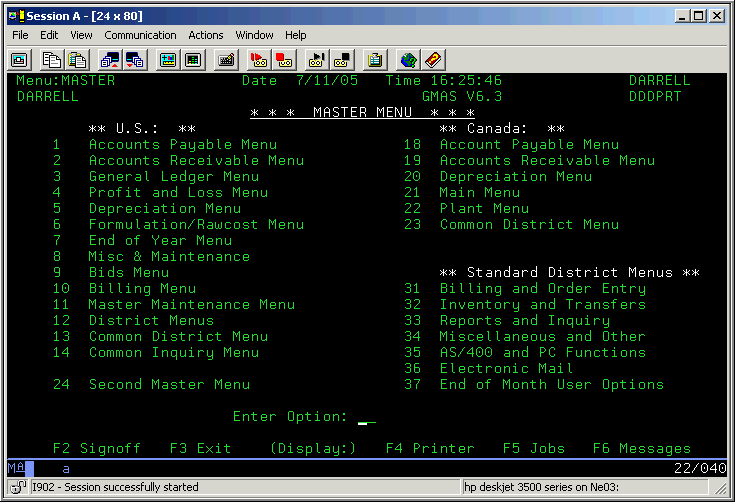The height and width of the screenshot is (502, 735).
Task: Open the color mapping toolbar icon
Action: coord(192,59)
